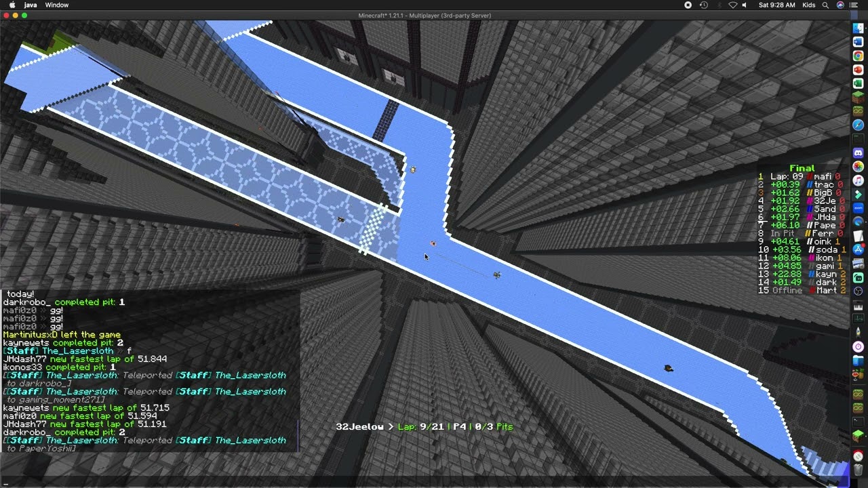Open the piano keyboard app in dock
The height and width of the screenshot is (488, 868).
[x=858, y=305]
